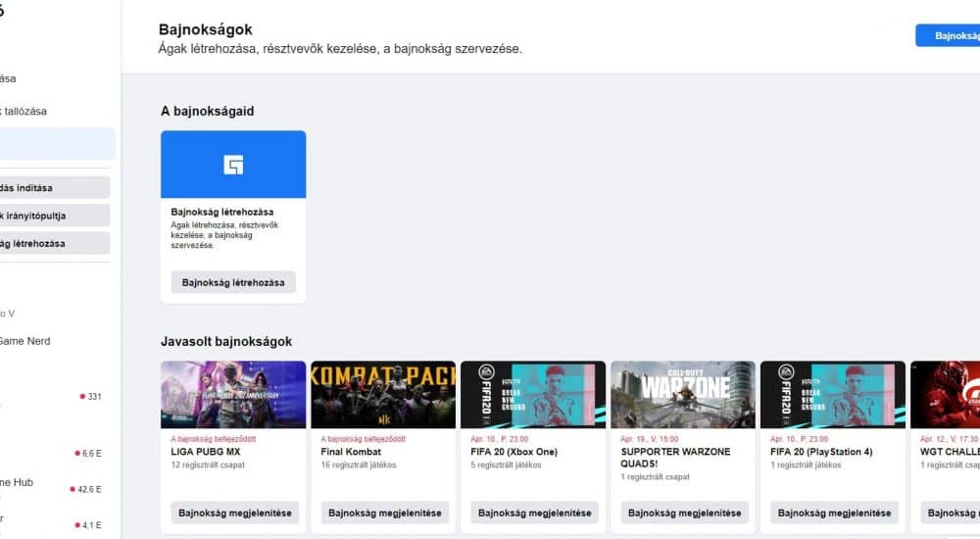Open the LIGA PUBG MX tournament thumbnail
The width and height of the screenshot is (980, 539).
coord(233,394)
